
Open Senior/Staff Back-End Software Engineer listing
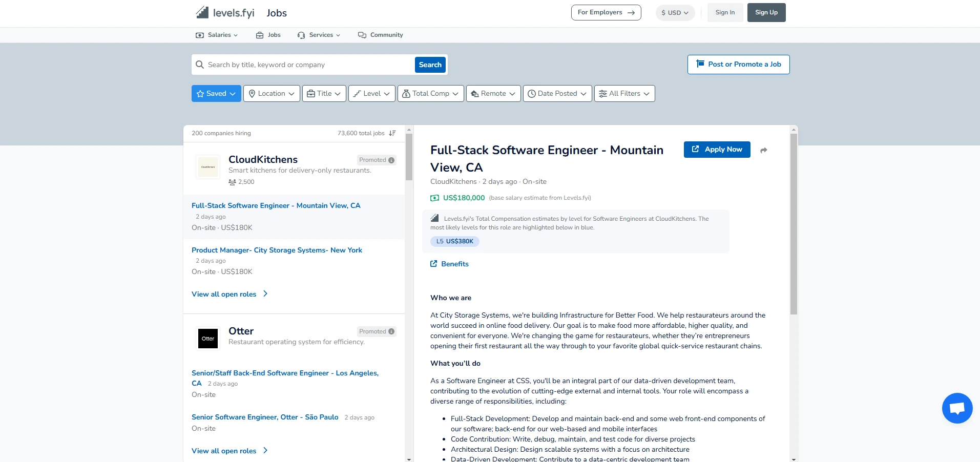[x=285, y=378]
